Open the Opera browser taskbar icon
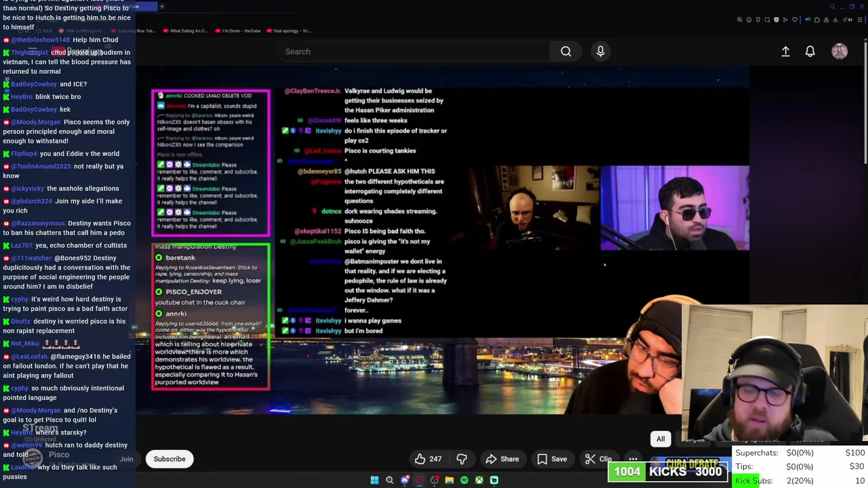868x488 pixels. (x=420, y=480)
